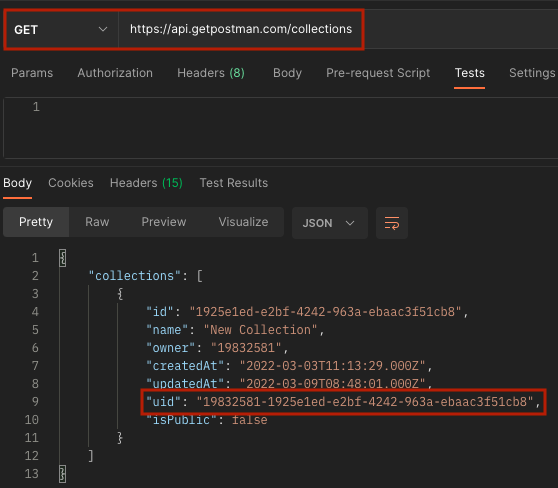Image resolution: width=558 pixels, height=488 pixels.
Task: Click the owner value "19832581"
Action: click(x=246, y=348)
